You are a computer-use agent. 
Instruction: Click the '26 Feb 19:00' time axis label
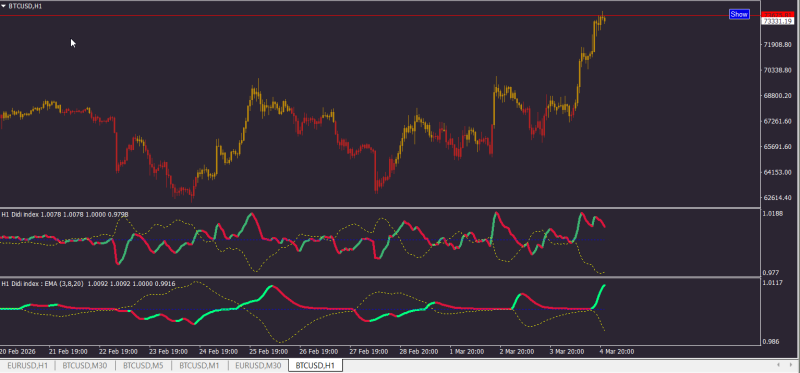click(x=318, y=352)
